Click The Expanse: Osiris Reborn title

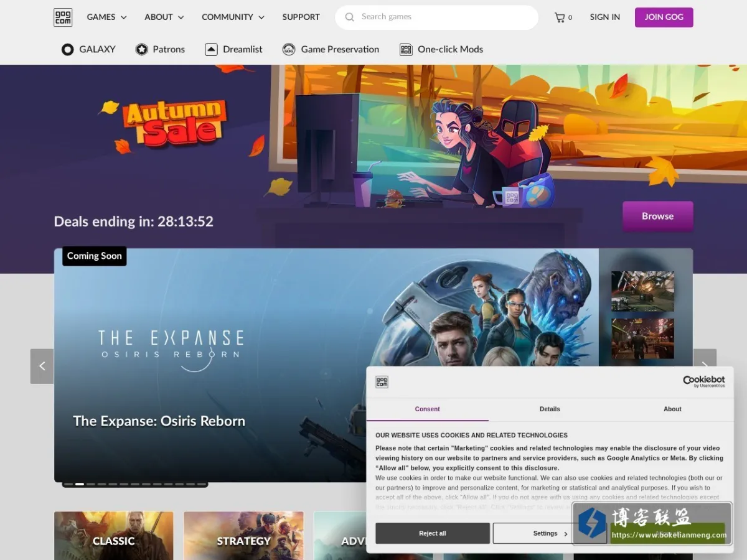[x=159, y=421]
